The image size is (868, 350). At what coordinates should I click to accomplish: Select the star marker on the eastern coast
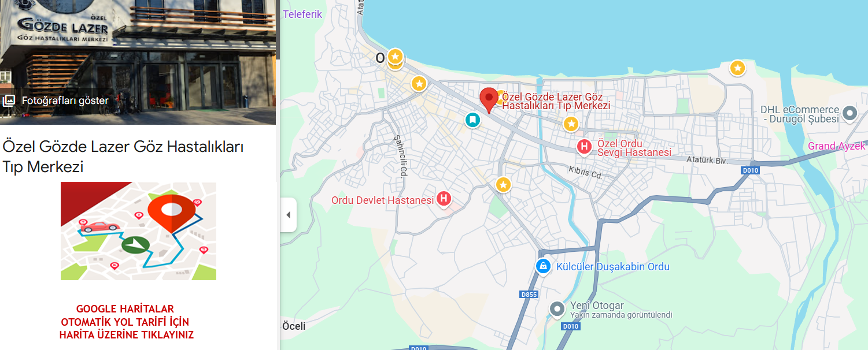click(737, 68)
